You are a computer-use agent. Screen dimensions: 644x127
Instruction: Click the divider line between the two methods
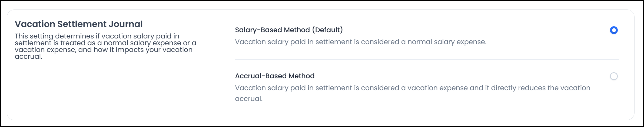click(427, 59)
